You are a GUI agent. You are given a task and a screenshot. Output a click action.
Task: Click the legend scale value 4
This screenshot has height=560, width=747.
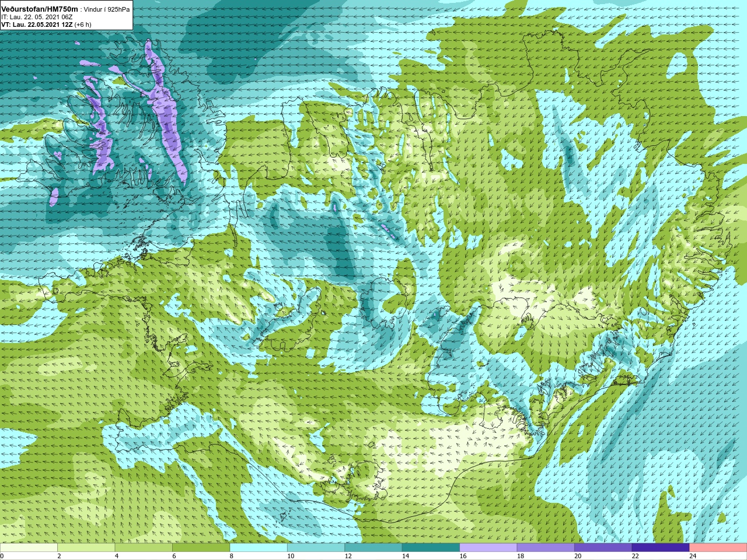[x=117, y=556]
